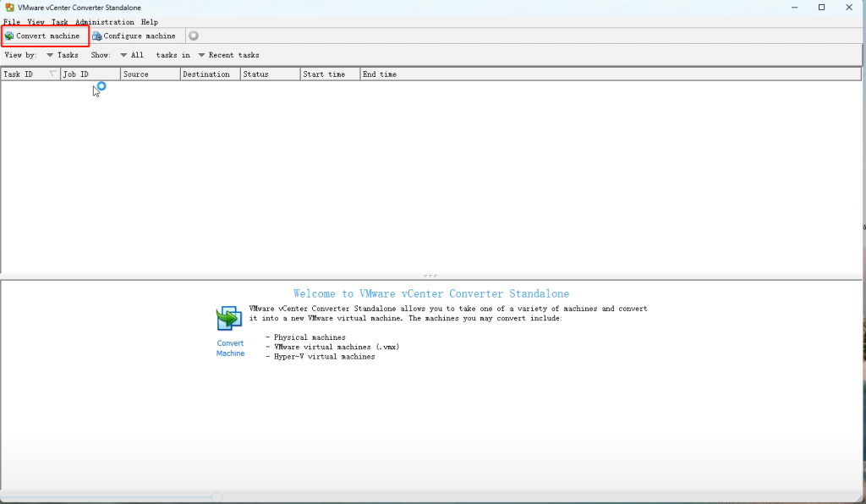Screen dimensions: 866x504
Task: Click the Convert machine toolbar button
Action: pos(42,36)
